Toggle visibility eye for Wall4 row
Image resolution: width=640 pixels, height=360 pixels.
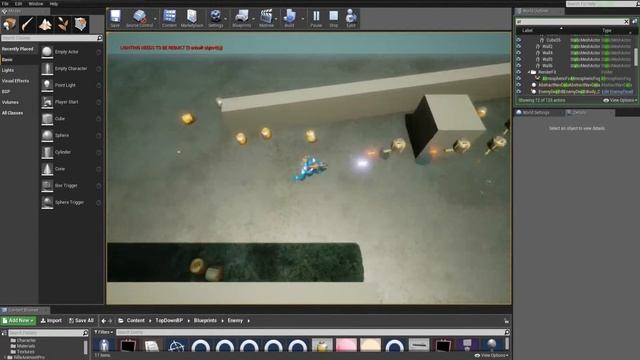(x=518, y=53)
